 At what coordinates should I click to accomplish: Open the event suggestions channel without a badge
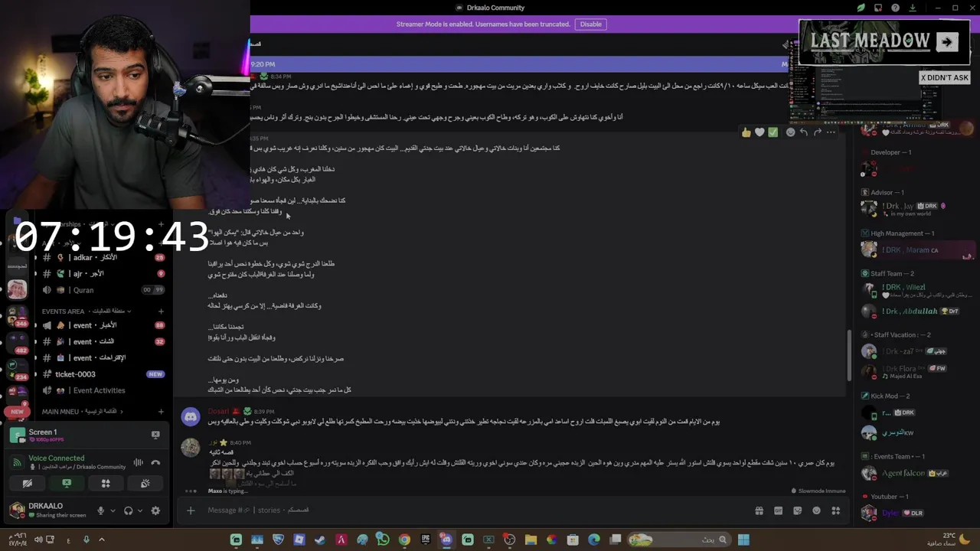(103, 357)
